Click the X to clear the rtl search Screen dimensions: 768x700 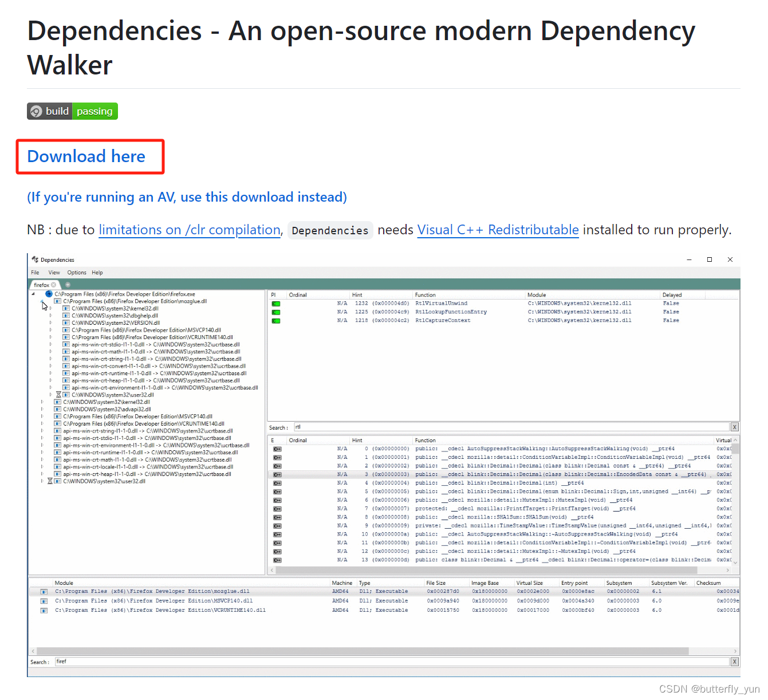point(734,427)
